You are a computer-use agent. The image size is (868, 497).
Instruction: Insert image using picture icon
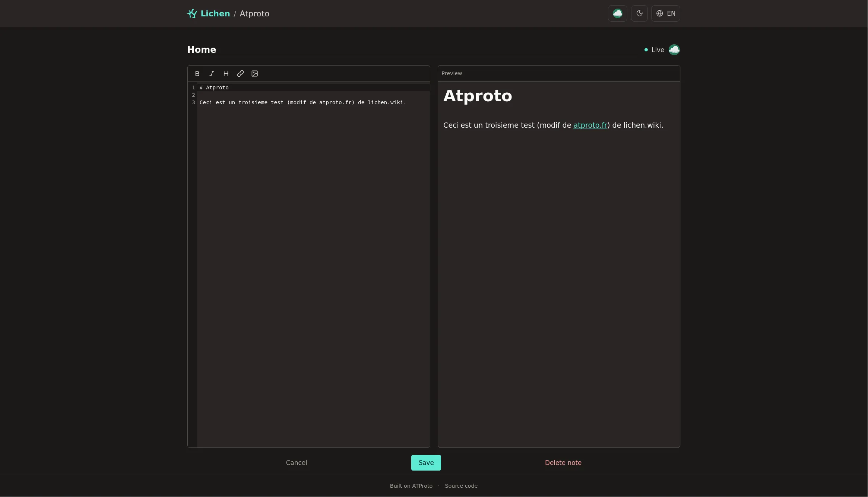click(x=255, y=74)
